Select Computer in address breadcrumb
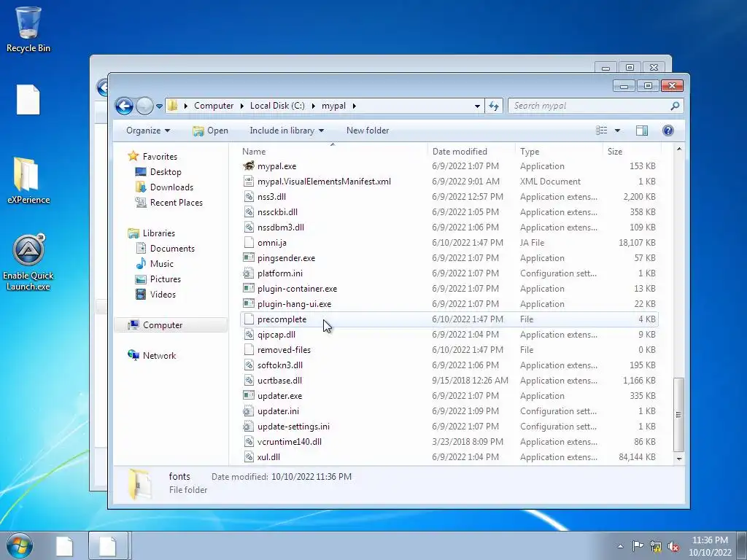The image size is (747, 560). click(214, 106)
